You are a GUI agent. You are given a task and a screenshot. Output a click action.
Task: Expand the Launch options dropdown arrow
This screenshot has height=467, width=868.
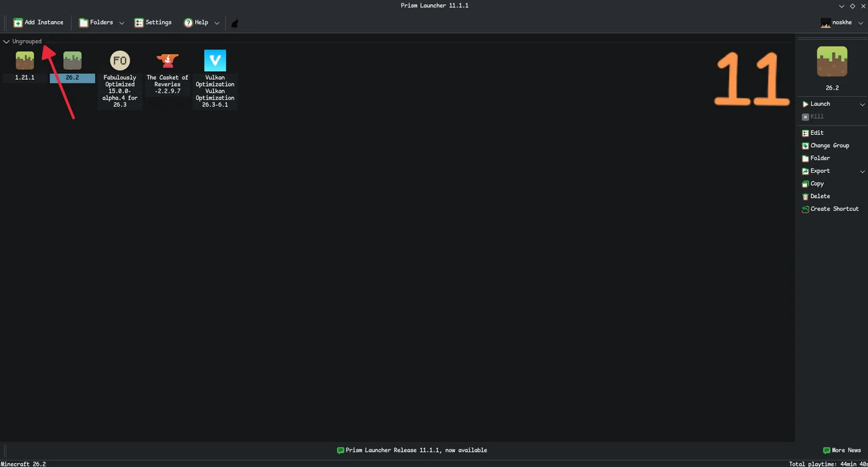coord(863,104)
